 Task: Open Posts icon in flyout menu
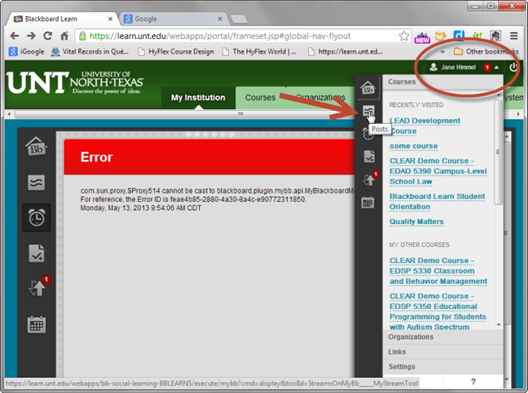(x=368, y=111)
